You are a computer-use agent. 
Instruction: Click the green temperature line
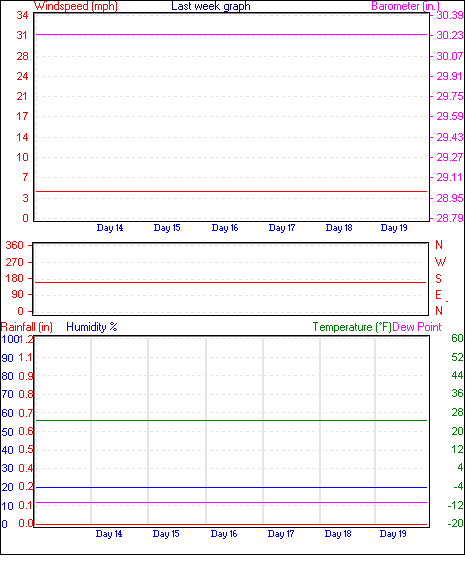[x=232, y=420]
